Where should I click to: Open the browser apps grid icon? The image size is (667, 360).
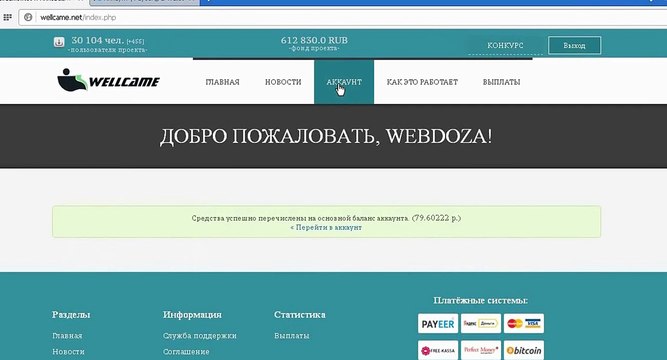click(7, 17)
